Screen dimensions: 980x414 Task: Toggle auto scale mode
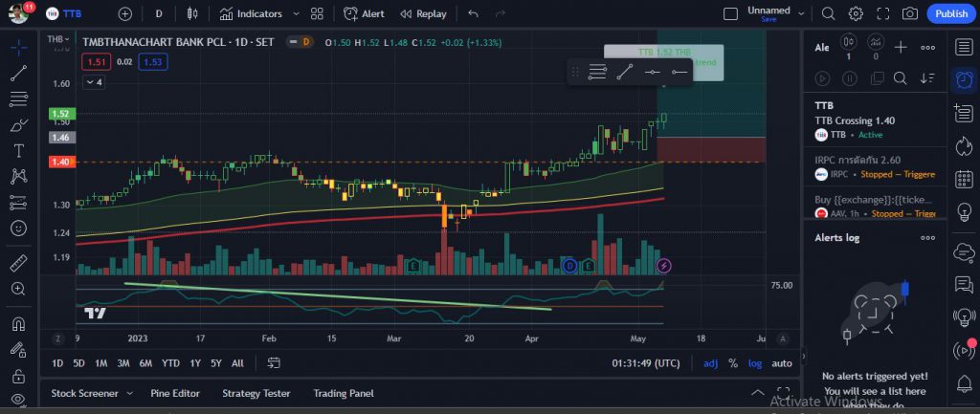(x=781, y=363)
